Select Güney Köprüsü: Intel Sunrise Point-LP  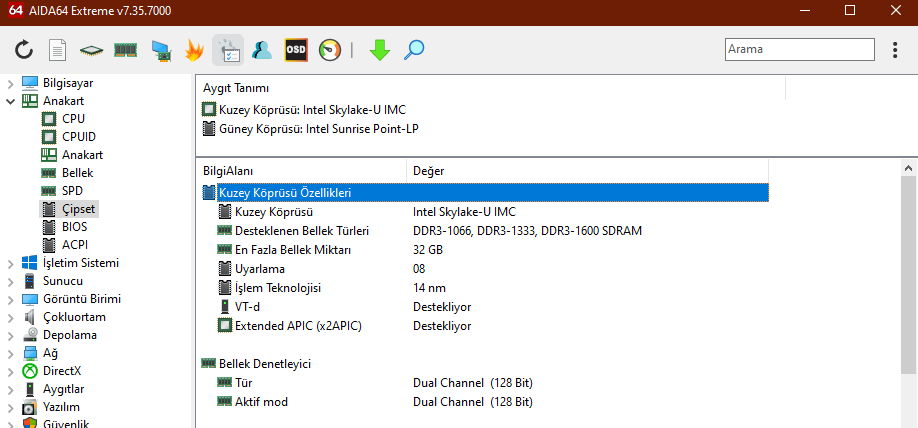coord(313,128)
